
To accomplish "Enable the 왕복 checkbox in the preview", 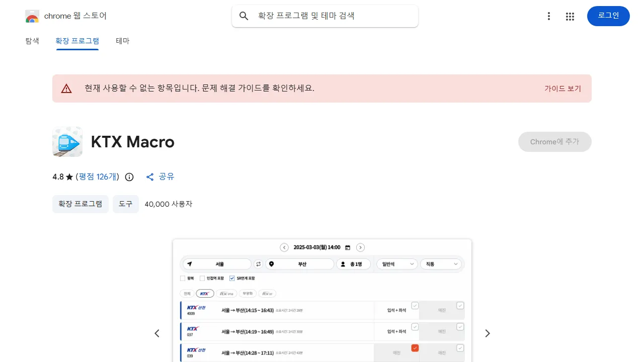I will pos(183,278).
